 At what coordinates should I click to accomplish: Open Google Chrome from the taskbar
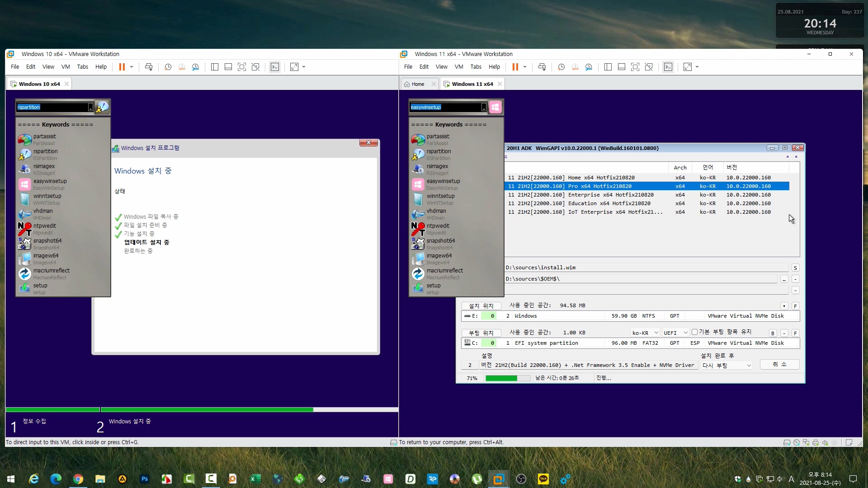(x=78, y=479)
